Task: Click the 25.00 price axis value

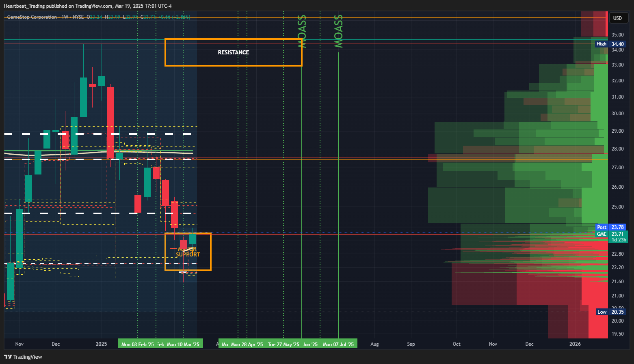Action: pos(617,207)
